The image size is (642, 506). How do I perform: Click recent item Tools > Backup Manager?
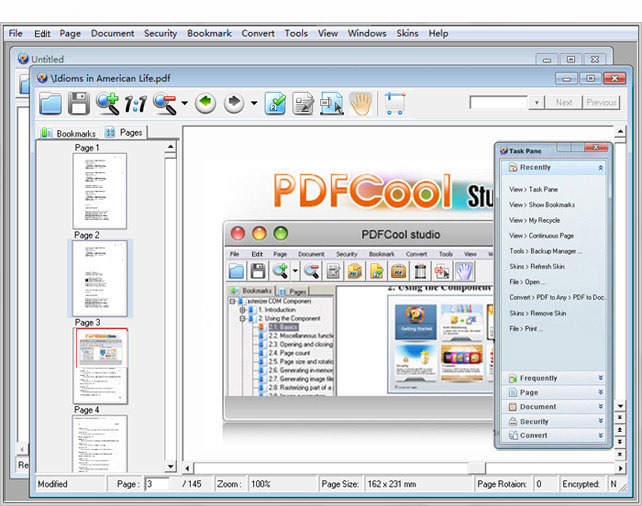[x=546, y=251]
